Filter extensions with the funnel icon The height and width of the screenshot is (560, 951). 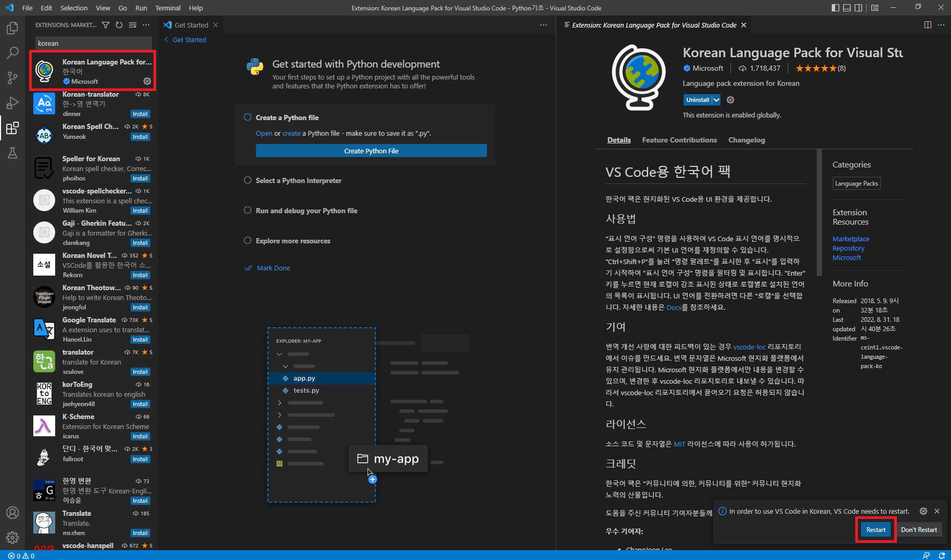106,25
